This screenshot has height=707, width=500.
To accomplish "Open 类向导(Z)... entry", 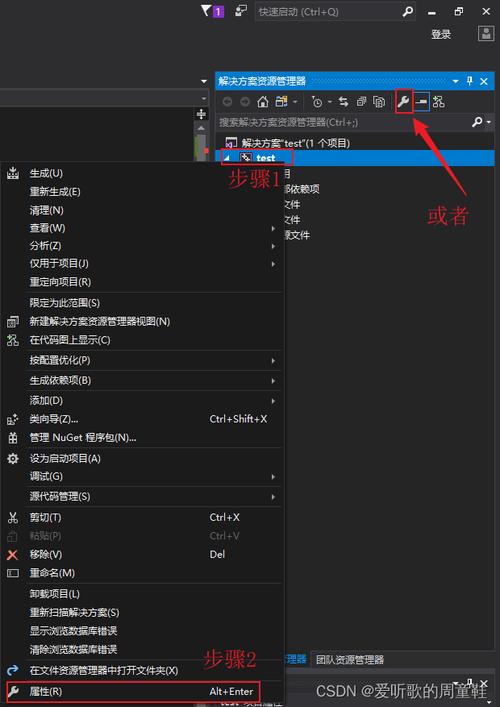I will coord(142,419).
